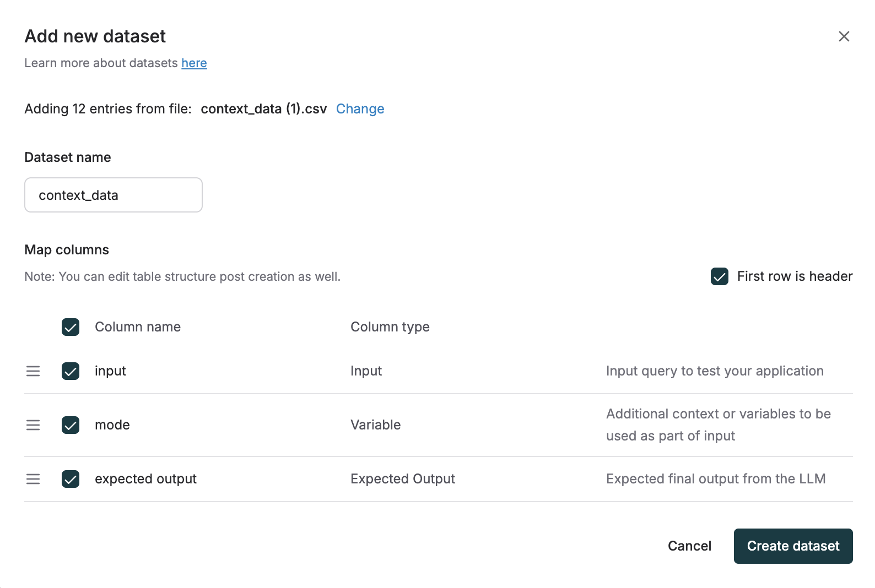Grab the drag handle for the input row
The height and width of the screenshot is (588, 875).
pyautogui.click(x=33, y=371)
